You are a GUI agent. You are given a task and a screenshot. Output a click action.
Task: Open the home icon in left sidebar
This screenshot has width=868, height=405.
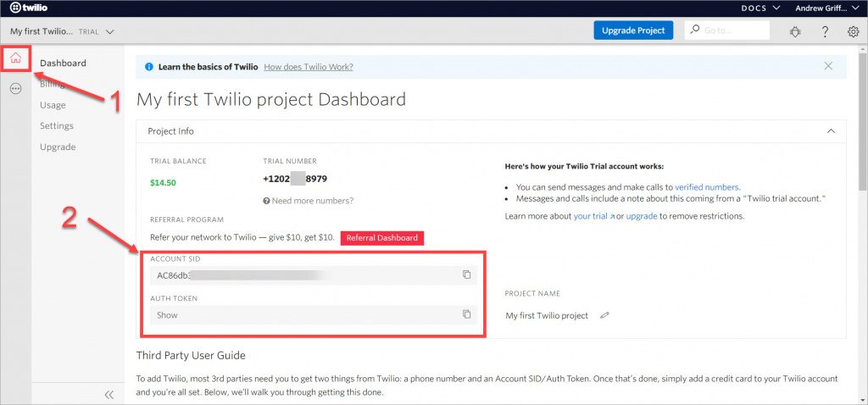15,58
